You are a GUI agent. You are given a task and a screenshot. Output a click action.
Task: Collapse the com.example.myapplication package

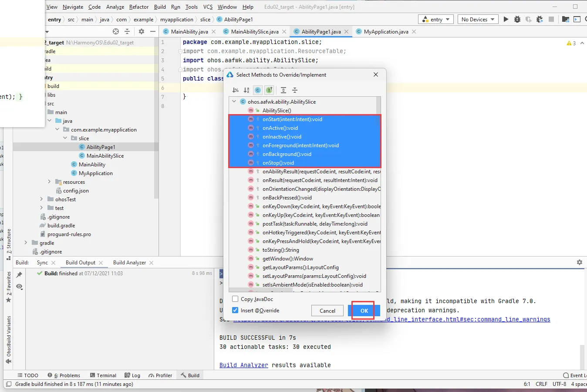(57, 129)
